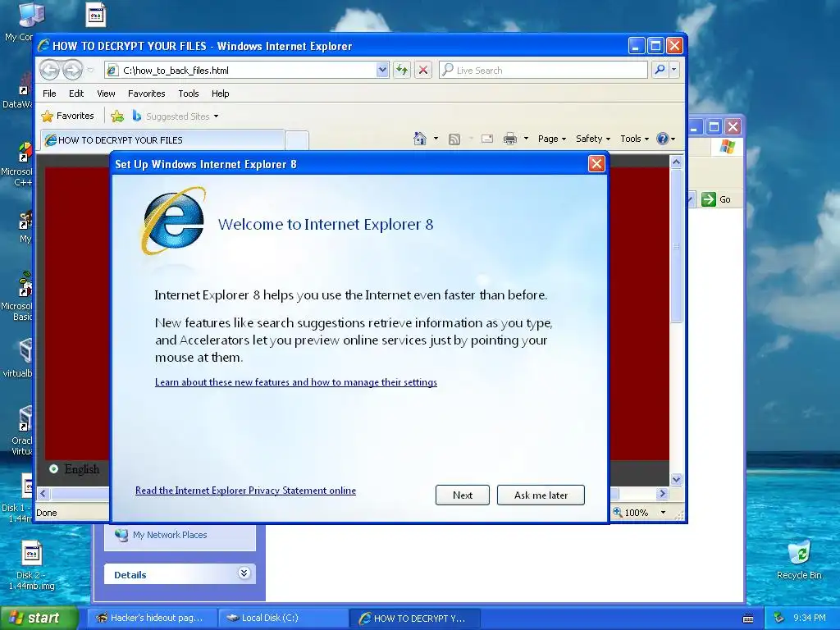Image resolution: width=840 pixels, height=630 pixels.
Task: Click the Internet Explorer logo in the dialog
Action: pos(174,221)
